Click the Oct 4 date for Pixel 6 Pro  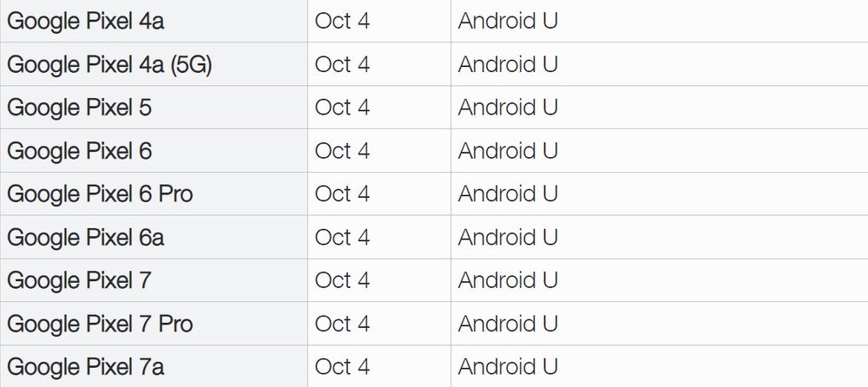pyautogui.click(x=342, y=193)
